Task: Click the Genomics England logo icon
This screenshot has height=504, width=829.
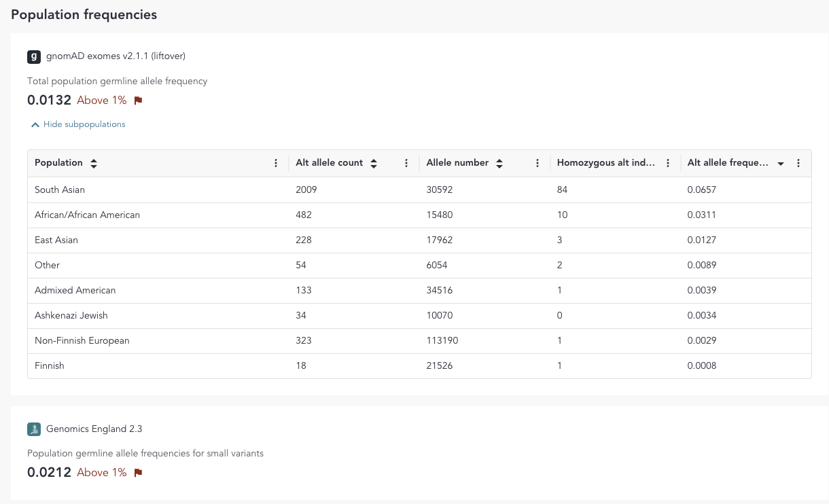Action: 34,429
